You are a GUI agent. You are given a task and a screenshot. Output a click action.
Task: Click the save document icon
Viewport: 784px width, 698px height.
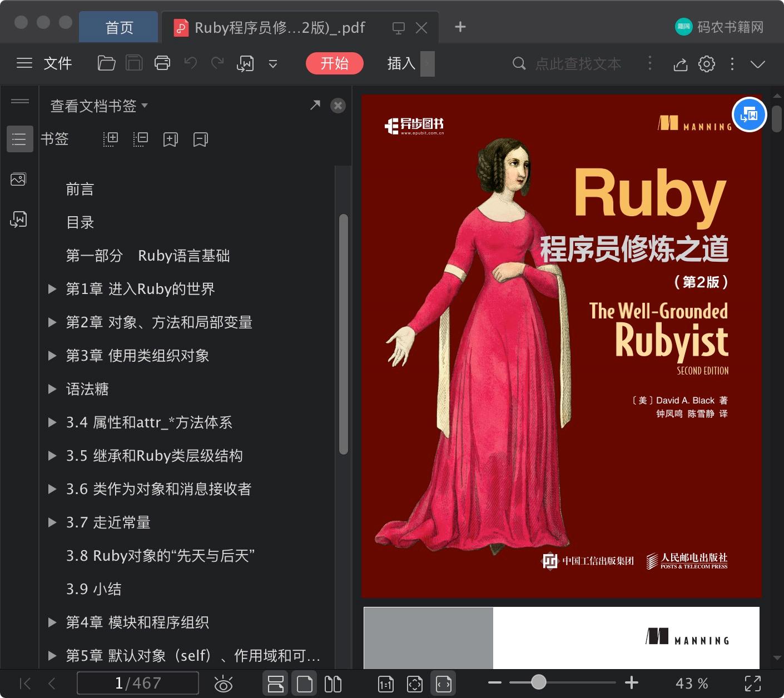pos(134,63)
